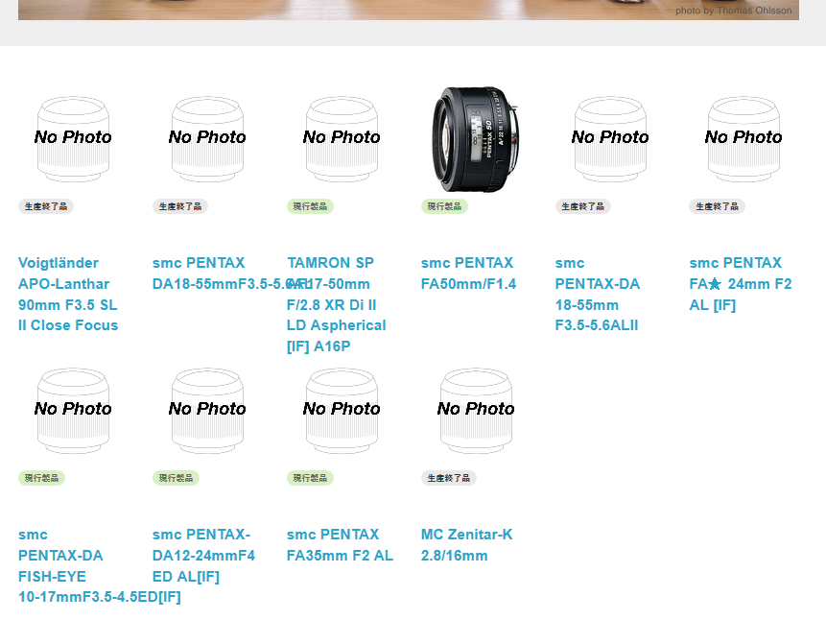Open smc PENTAX-DA12-24mmF4 ED AL link

point(204,555)
